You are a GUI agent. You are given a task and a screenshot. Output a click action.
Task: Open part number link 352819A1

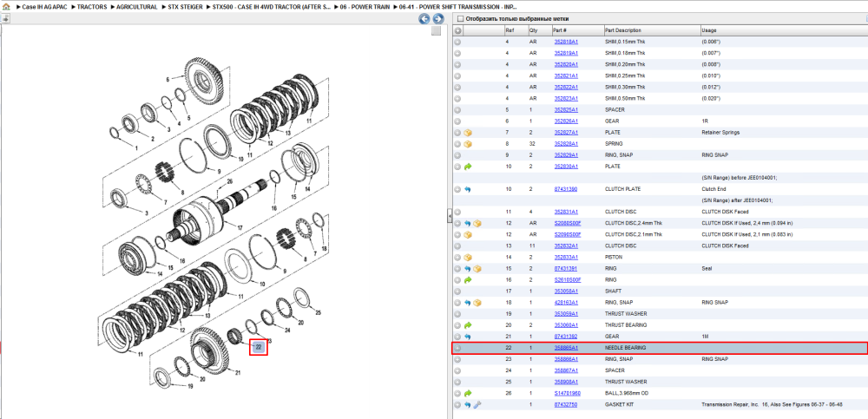[566, 53]
